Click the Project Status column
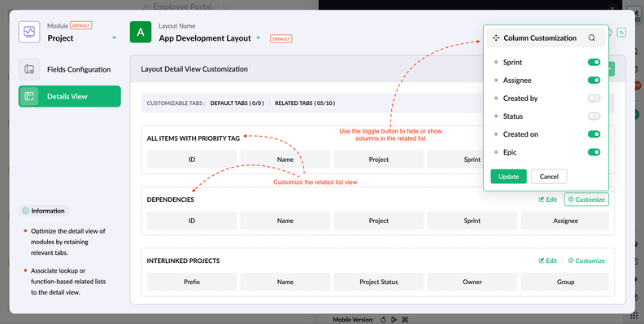The height and width of the screenshot is (324, 644). (x=379, y=282)
